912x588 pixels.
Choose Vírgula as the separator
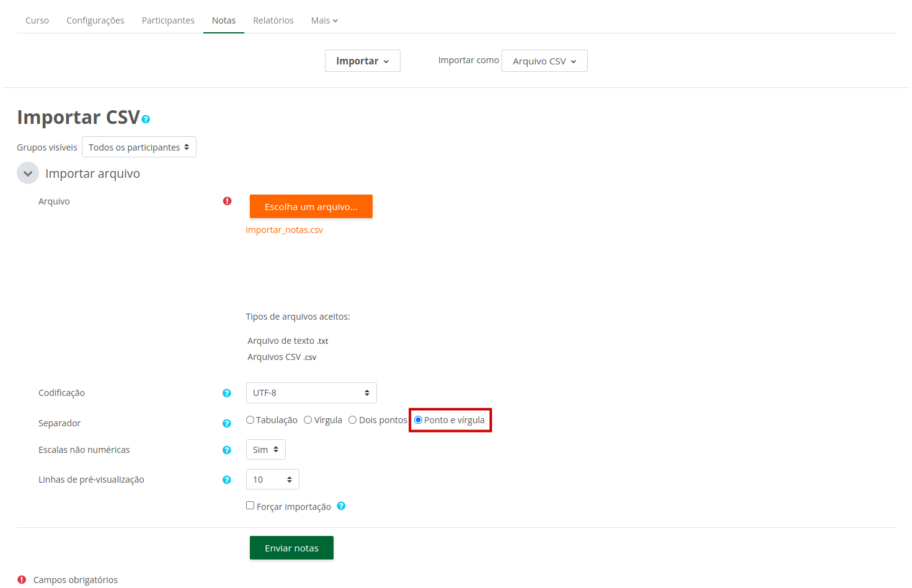tap(308, 419)
